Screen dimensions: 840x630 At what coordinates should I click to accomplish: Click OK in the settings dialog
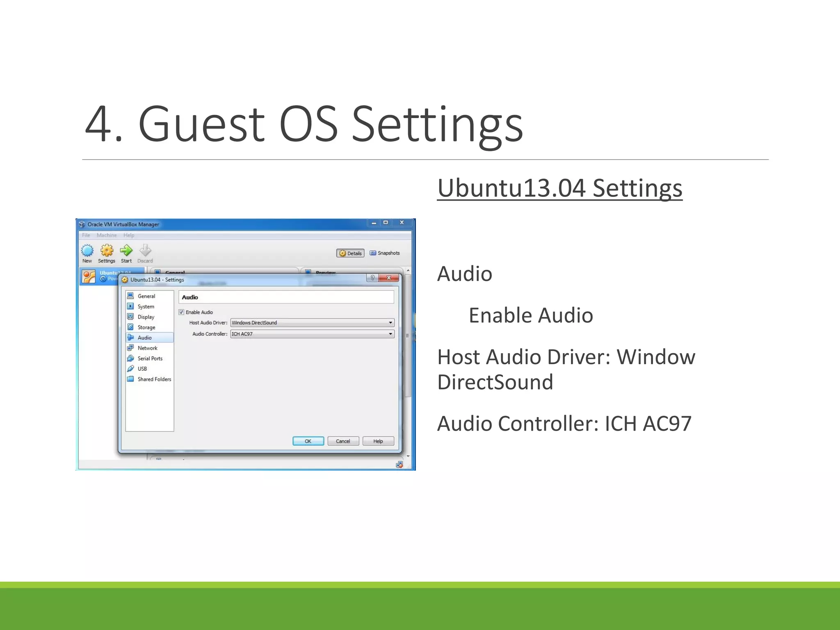click(x=308, y=441)
